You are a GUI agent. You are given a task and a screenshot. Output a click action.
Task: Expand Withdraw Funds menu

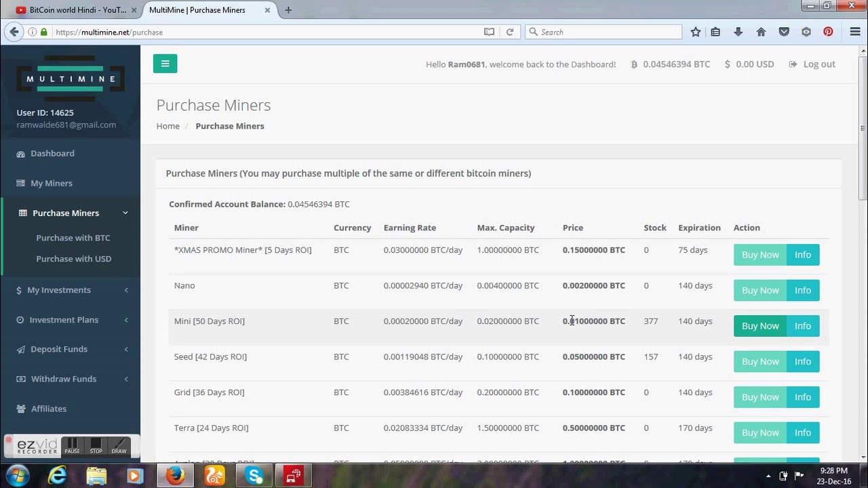click(70, 379)
